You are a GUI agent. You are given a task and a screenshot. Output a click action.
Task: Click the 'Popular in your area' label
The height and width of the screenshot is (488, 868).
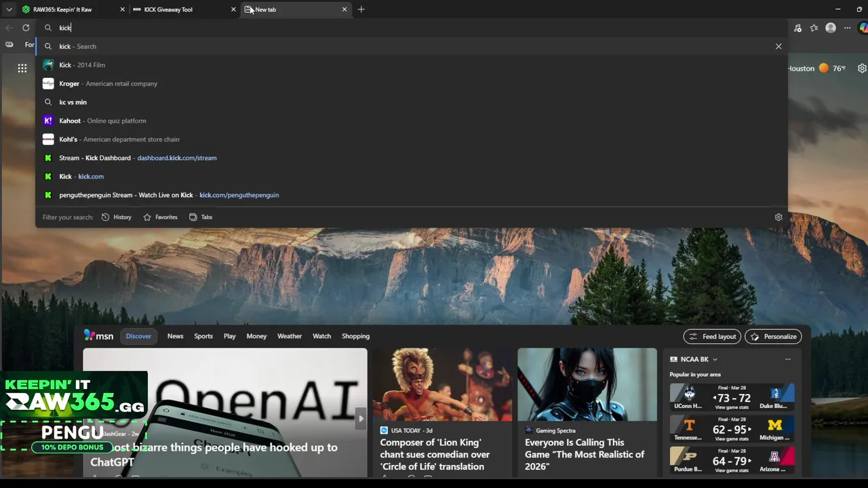coord(695,374)
